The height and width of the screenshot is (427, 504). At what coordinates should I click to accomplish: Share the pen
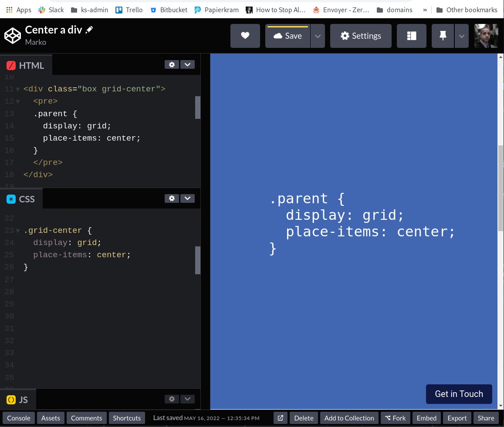point(486,418)
